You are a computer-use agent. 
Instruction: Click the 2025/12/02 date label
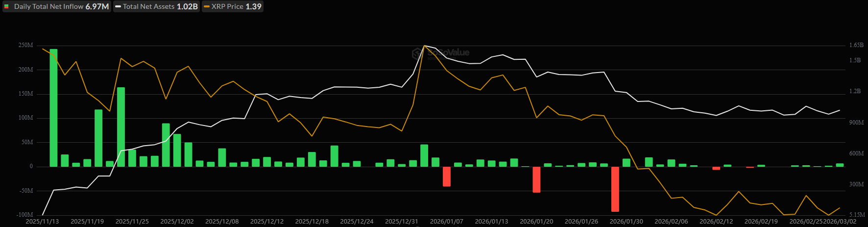point(177,222)
